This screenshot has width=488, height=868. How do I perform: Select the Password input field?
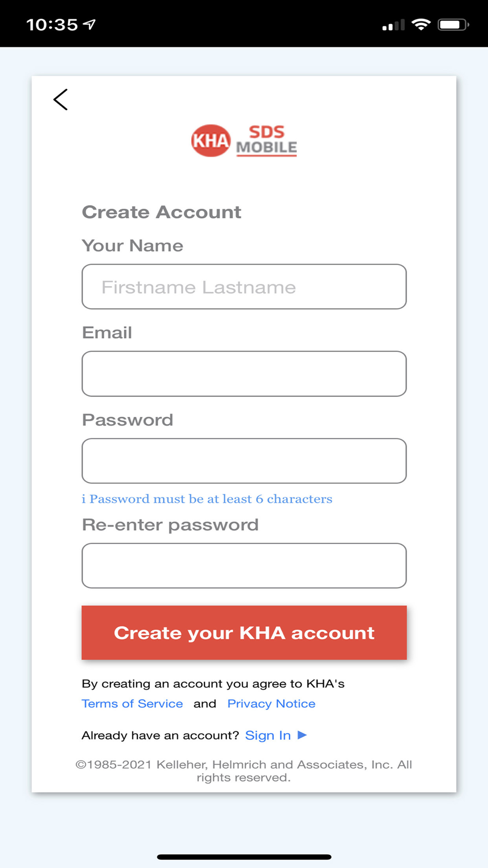click(244, 460)
